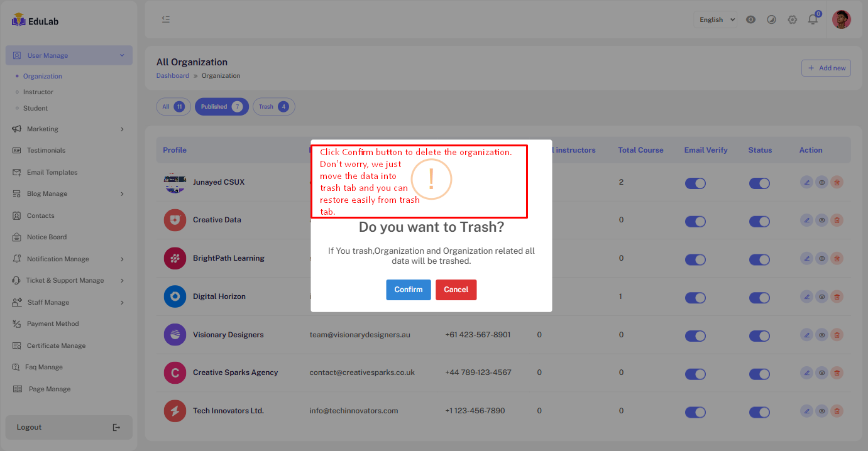Switch to the Trash tab
Image resolution: width=868 pixels, height=451 pixels.
click(x=273, y=107)
